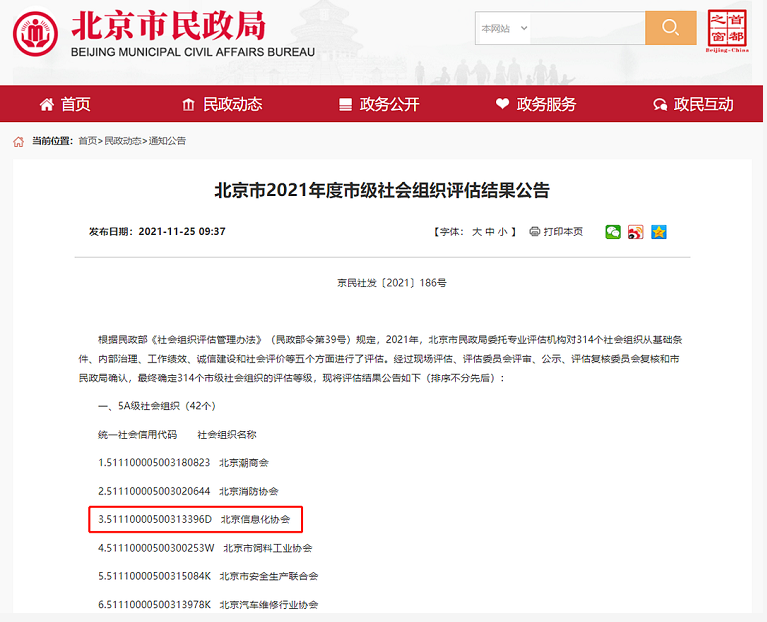The image size is (767, 622).
Task: Click the 统一社会信用代码 column header
Action: pos(137,434)
